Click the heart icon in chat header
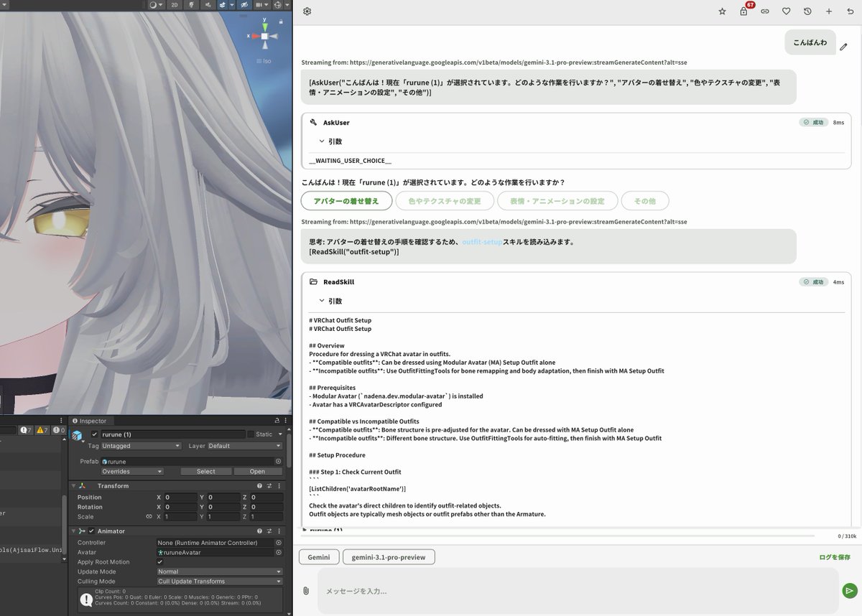This screenshot has width=862, height=616. (786, 11)
